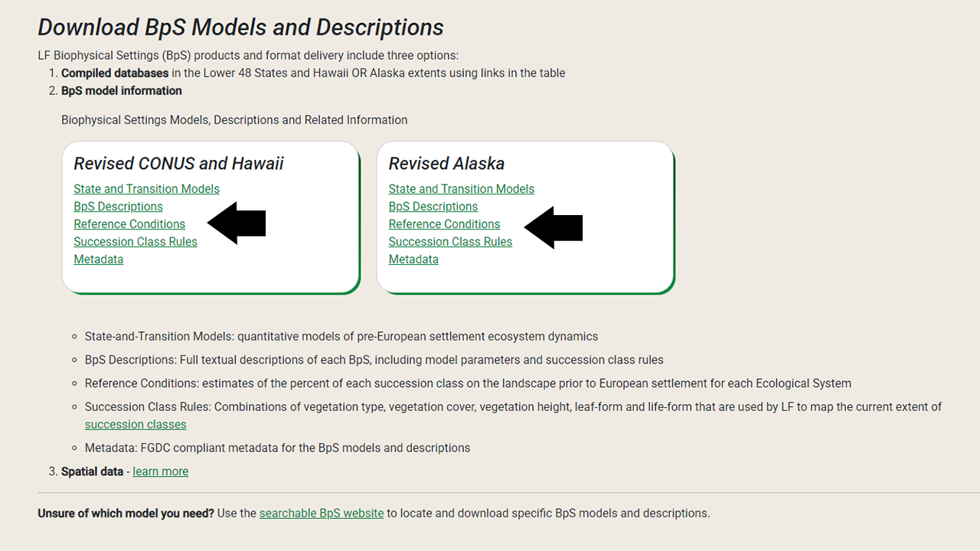Open State and Transition Models for Revised Alaska

[x=461, y=188]
